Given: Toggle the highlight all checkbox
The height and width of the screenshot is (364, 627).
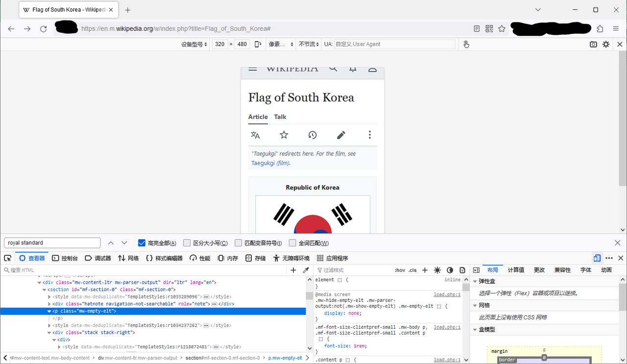Looking at the screenshot, I should pyautogui.click(x=142, y=243).
